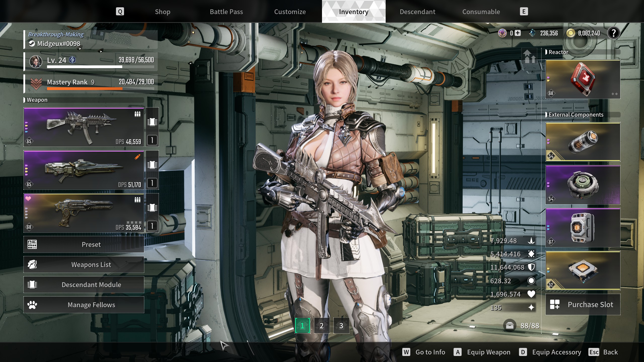Image resolution: width=644 pixels, height=362 pixels.
Task: Click Purchase Slot button
Action: (x=583, y=304)
